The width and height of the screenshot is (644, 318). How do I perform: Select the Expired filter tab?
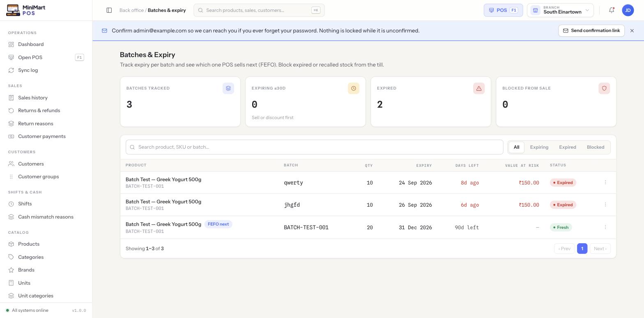(x=568, y=147)
